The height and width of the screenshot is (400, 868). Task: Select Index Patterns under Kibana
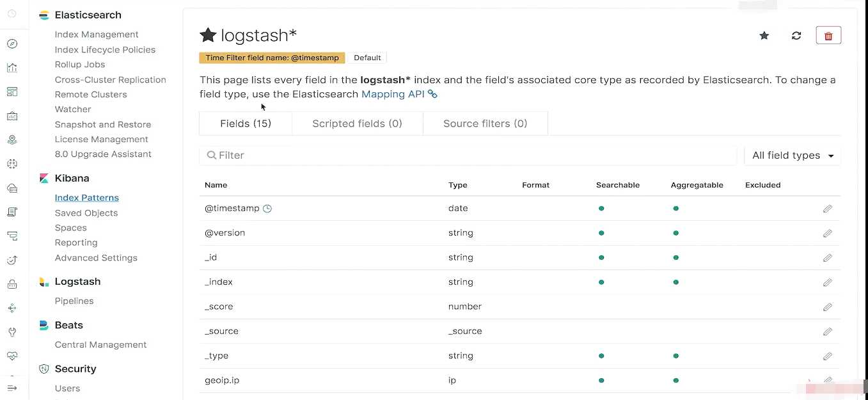click(x=87, y=198)
